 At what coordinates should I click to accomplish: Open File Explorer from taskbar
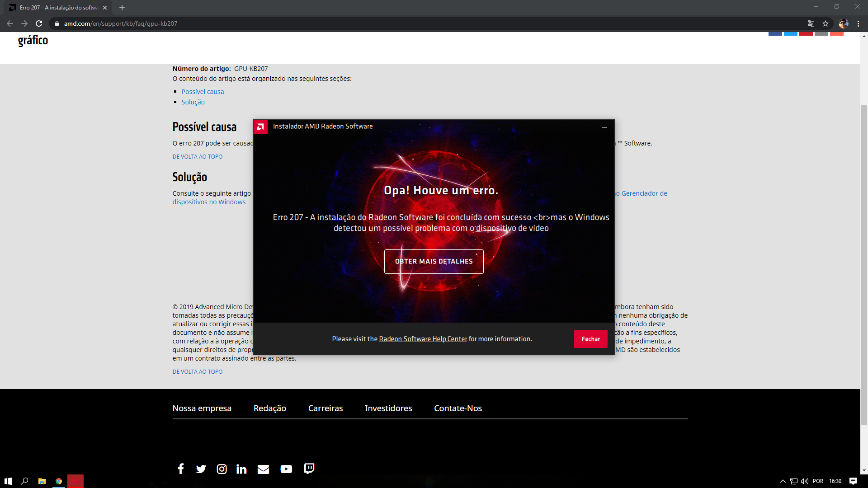[x=42, y=481]
